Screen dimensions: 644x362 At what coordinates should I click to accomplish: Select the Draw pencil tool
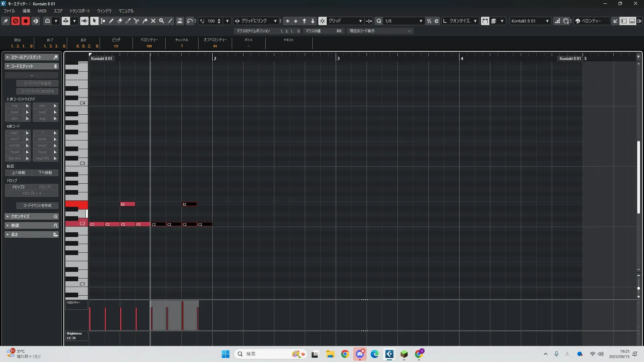(111, 21)
